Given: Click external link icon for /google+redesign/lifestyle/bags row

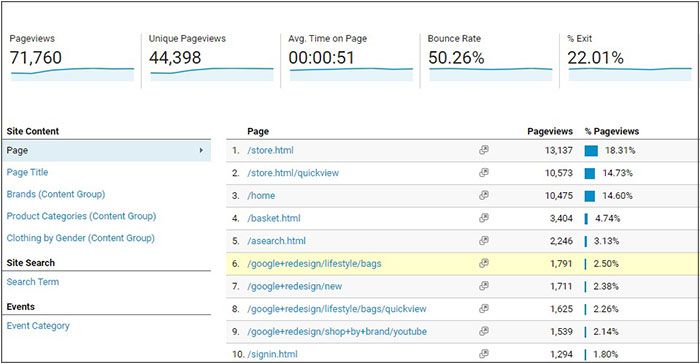Looking at the screenshot, I should (483, 264).
